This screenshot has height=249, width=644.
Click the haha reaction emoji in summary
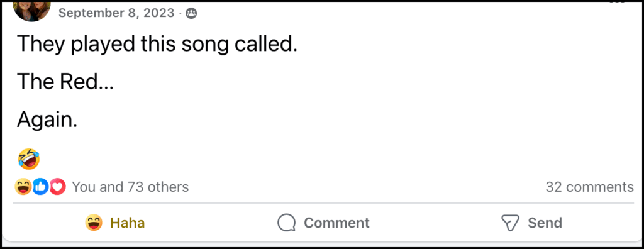[x=23, y=187]
